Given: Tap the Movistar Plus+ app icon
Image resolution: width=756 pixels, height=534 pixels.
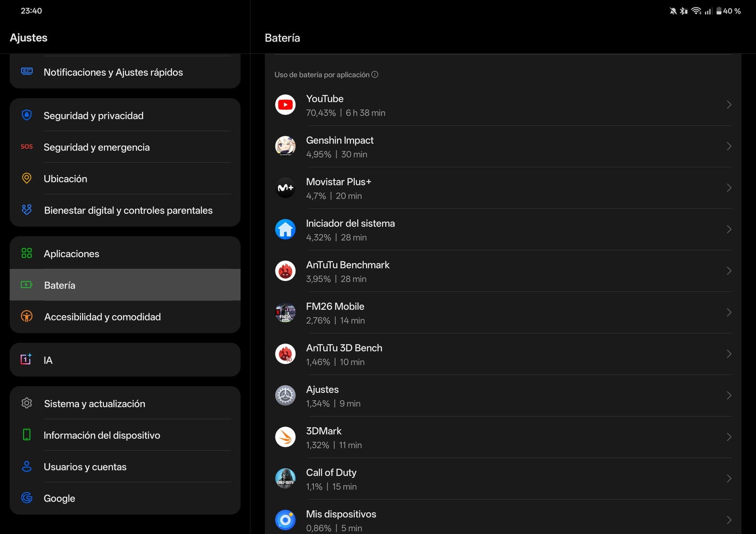Looking at the screenshot, I should 285,188.
